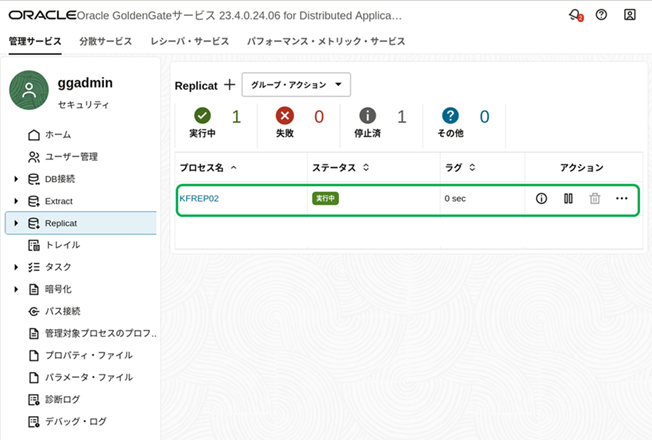The image size is (652, 440).
Task: Click the path connection icon beside パス接続
Action: (34, 311)
